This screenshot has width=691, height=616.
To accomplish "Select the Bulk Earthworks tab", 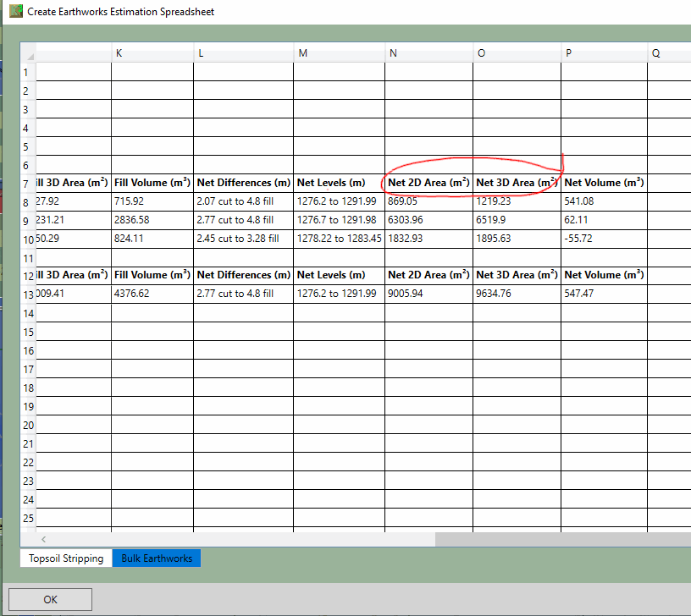I will coord(157,558).
